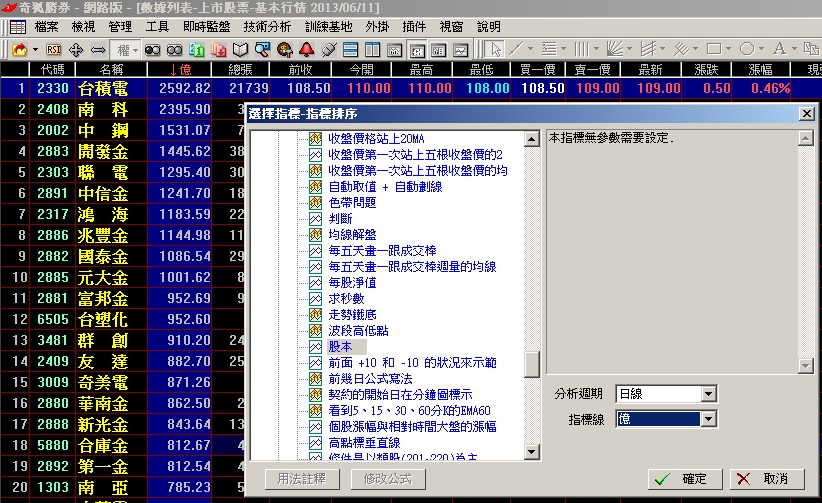Click the 總張 column header
The height and width of the screenshot is (503, 822).
coord(240,69)
